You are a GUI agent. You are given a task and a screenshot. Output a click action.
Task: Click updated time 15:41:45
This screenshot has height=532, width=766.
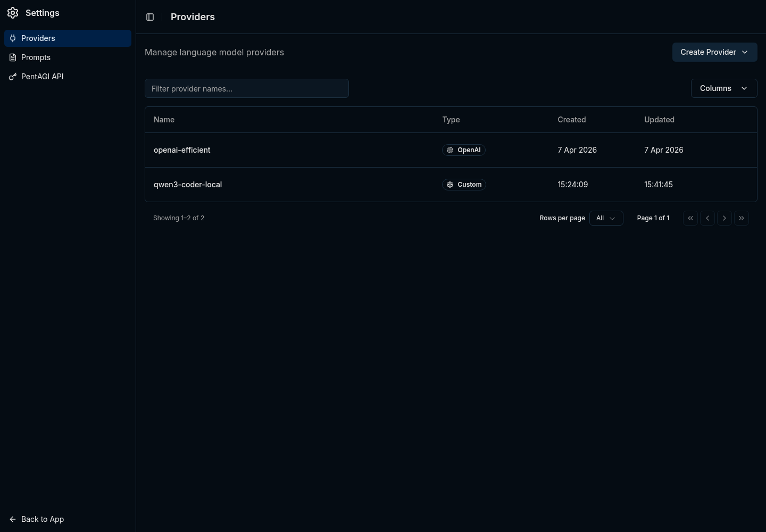tap(658, 185)
